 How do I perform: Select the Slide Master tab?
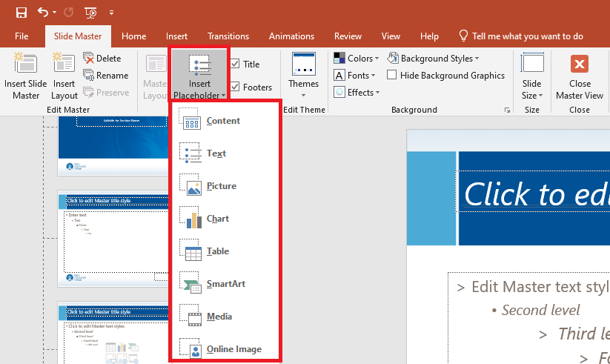pos(77,36)
